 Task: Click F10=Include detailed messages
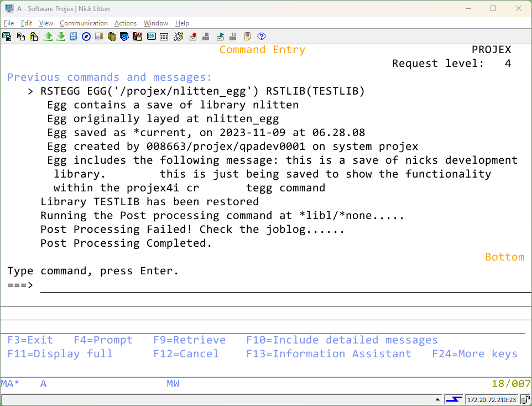(342, 340)
